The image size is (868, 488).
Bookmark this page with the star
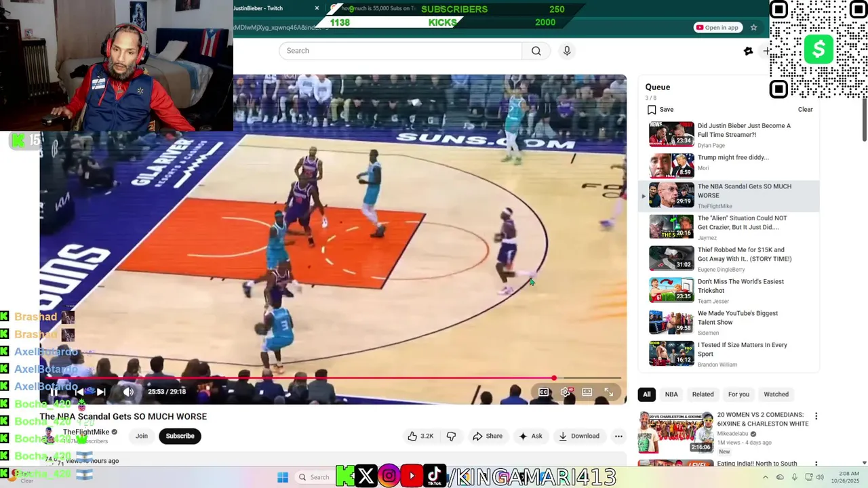click(x=753, y=28)
